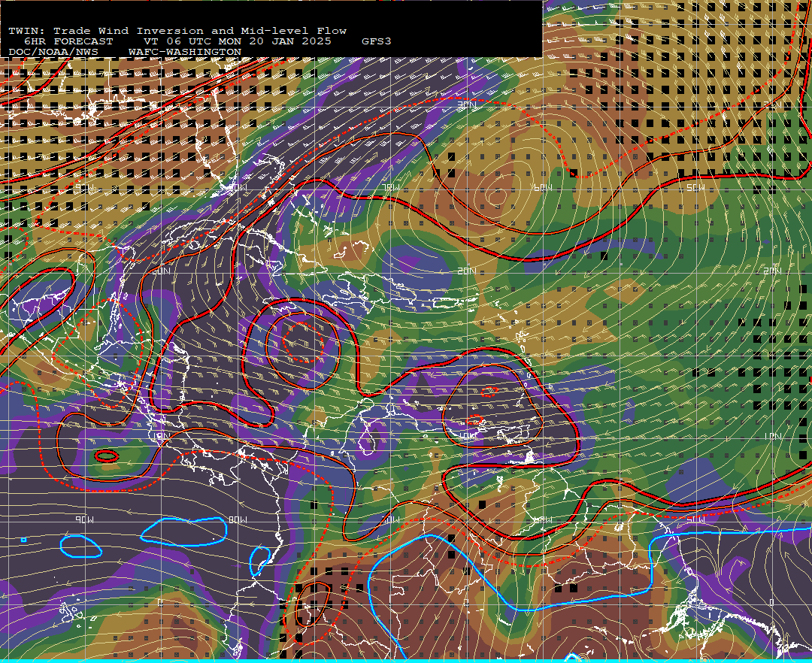812x663 pixels.
Task: Click the "90W" label below the 30N line
Action: (x=86, y=188)
